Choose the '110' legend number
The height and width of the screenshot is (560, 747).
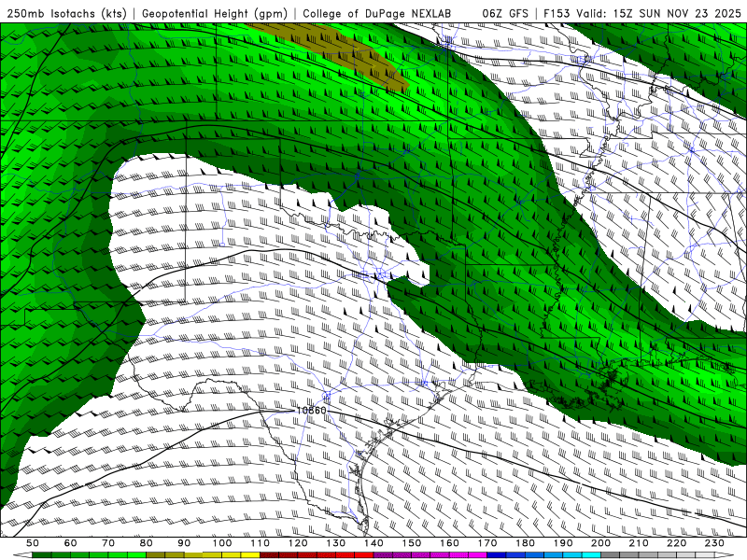[261, 543]
